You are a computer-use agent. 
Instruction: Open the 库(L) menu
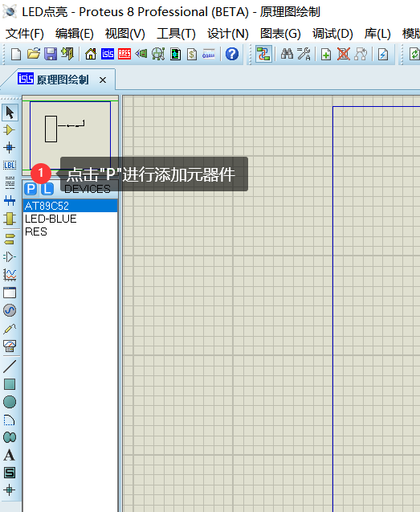pyautogui.click(x=377, y=34)
